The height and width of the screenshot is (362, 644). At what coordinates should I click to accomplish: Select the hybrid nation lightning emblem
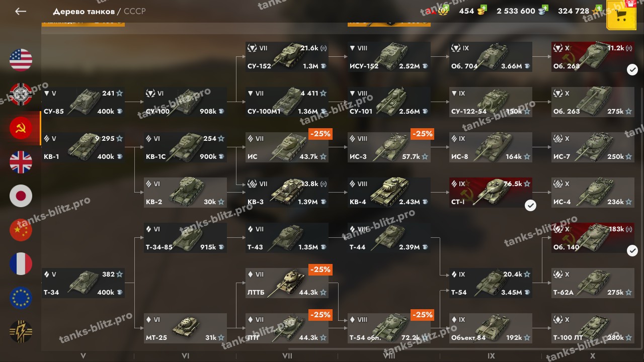click(x=21, y=331)
